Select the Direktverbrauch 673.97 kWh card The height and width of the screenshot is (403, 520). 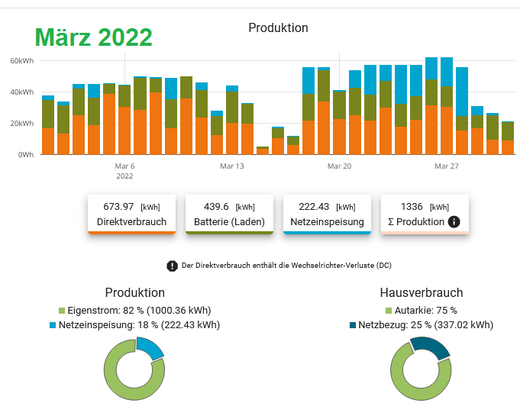coord(132,214)
